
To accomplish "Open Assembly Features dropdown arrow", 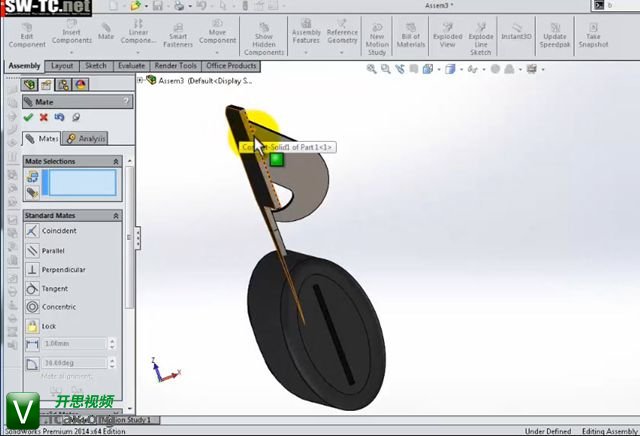I will [x=306, y=53].
